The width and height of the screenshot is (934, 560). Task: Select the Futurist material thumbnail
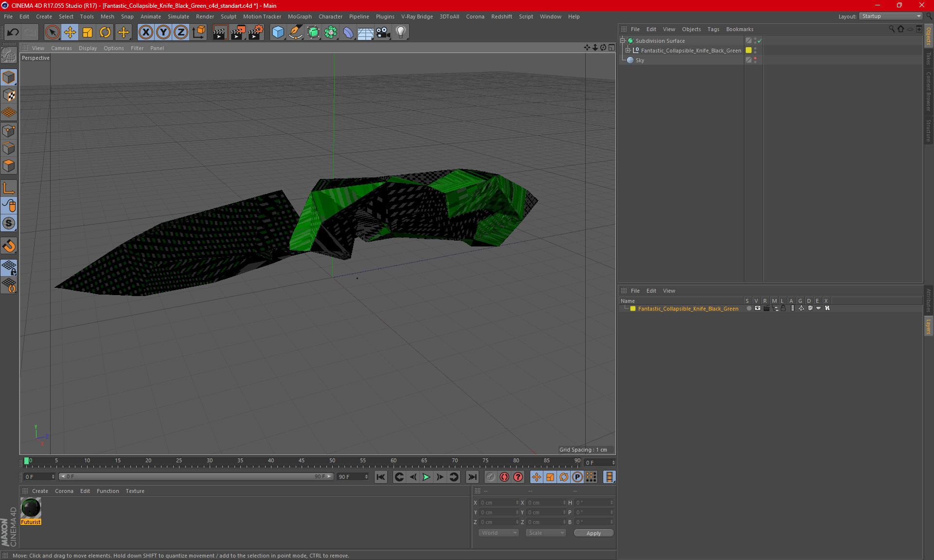[x=31, y=508]
